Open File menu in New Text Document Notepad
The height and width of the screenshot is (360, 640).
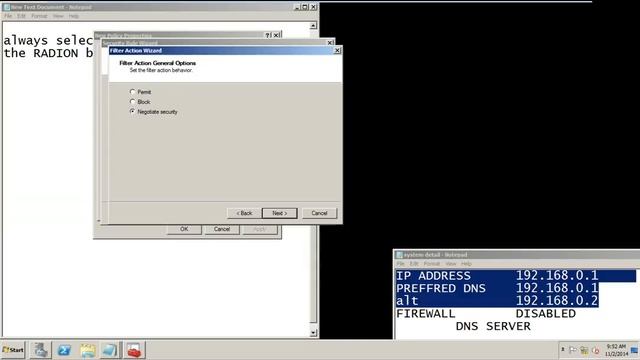[8, 16]
